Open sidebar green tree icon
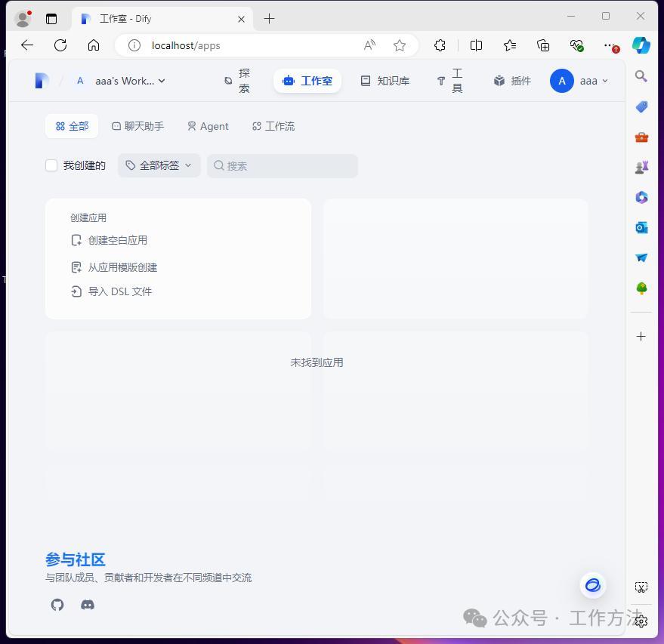 point(641,288)
